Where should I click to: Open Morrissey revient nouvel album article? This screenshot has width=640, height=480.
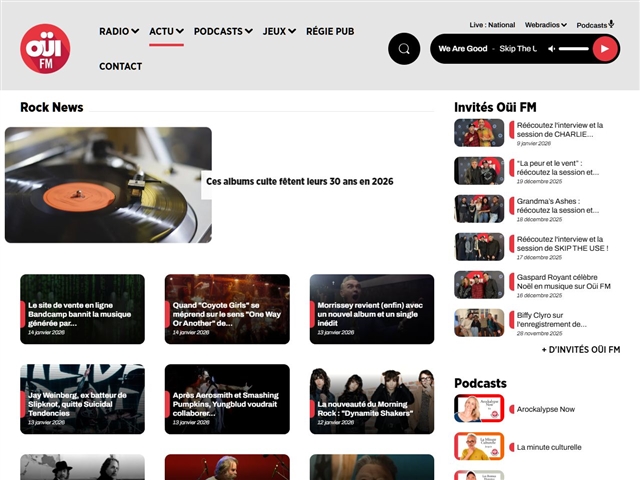(372, 309)
